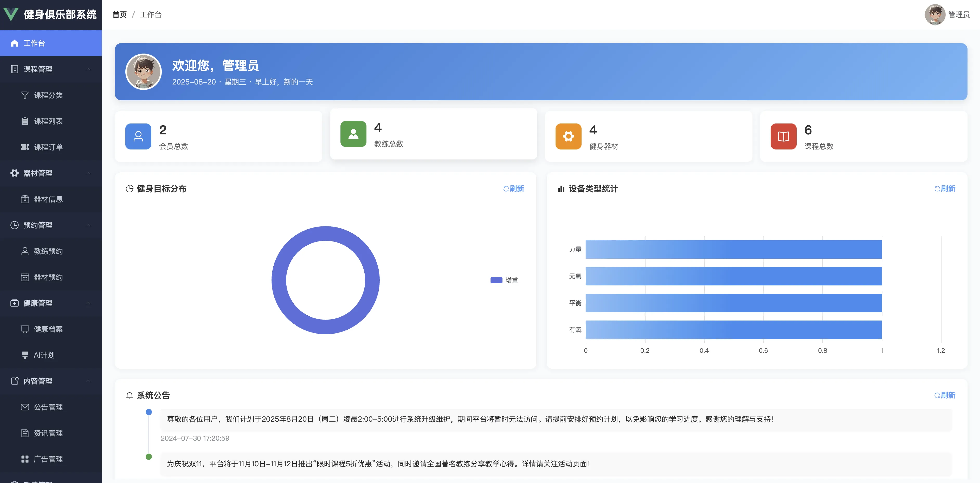Viewport: 980px width, 483px height.
Task: Go to the AI计划 page
Action: pyautogui.click(x=44, y=355)
